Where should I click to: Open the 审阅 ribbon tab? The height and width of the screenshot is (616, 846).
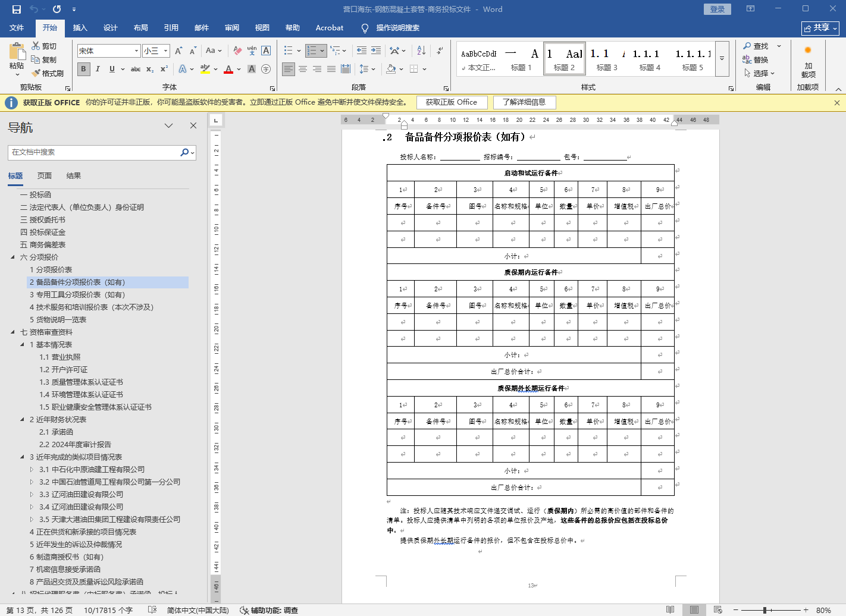232,27
